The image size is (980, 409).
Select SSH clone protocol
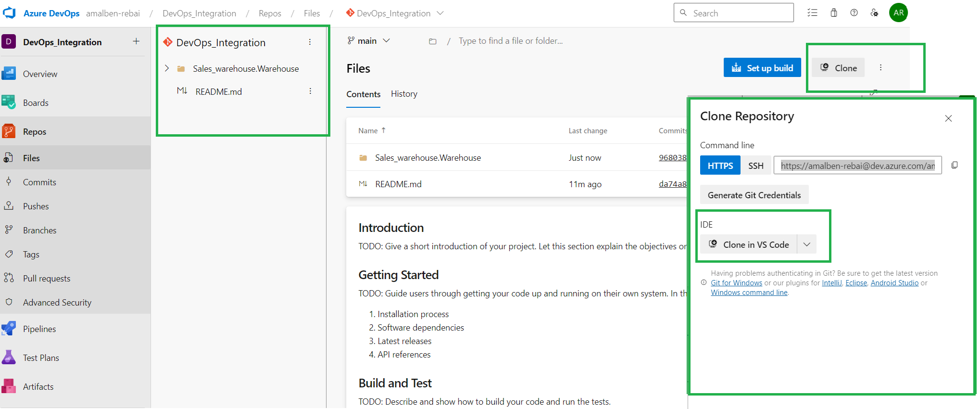tap(756, 166)
